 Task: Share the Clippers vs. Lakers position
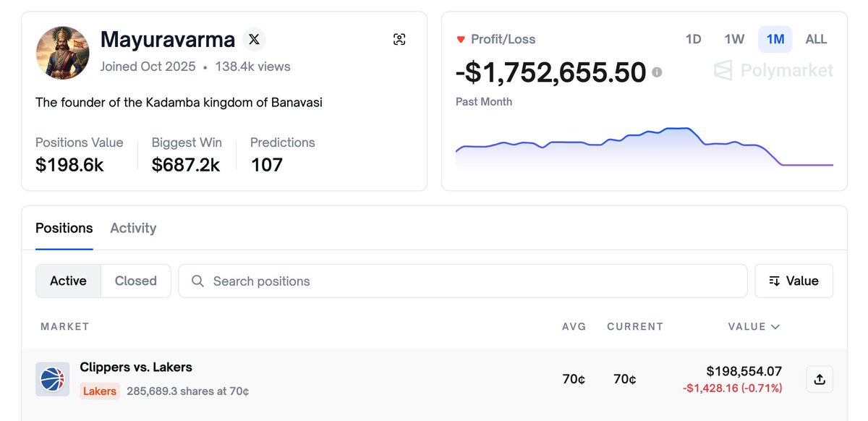820,379
